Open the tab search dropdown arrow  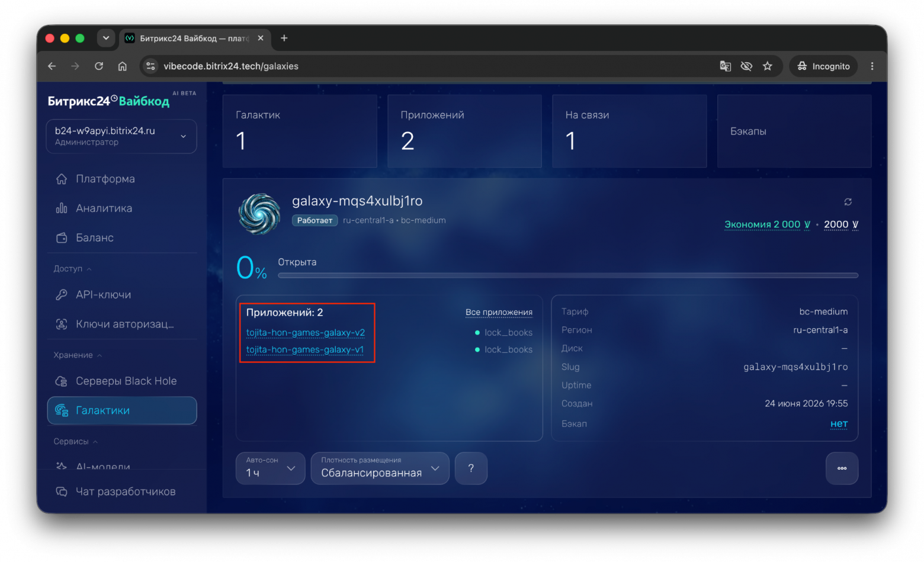106,38
